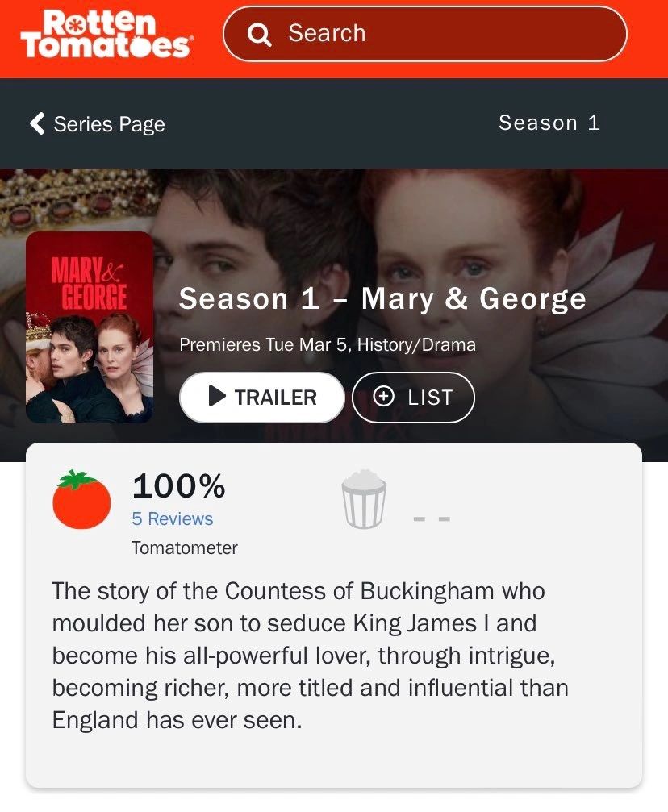
Task: Click the Season 1 – Mary & George title
Action: coord(382,299)
